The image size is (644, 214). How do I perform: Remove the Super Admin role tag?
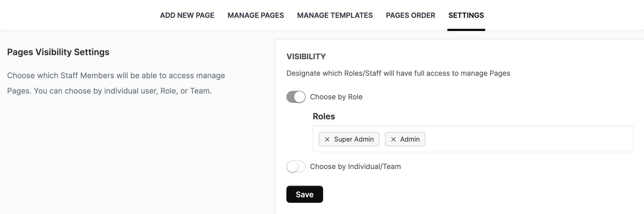pyautogui.click(x=327, y=139)
